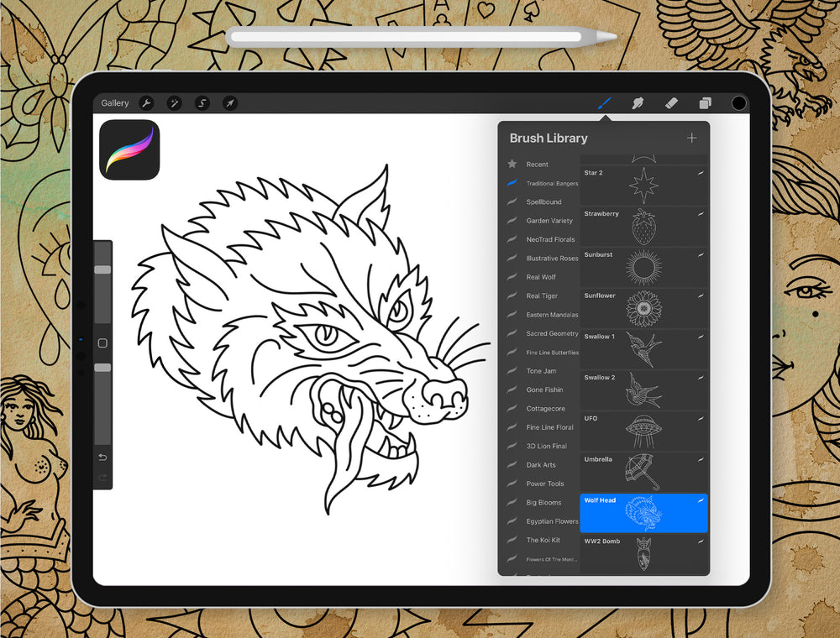840x638 pixels.
Task: Open the Layers panel
Action: point(705,103)
